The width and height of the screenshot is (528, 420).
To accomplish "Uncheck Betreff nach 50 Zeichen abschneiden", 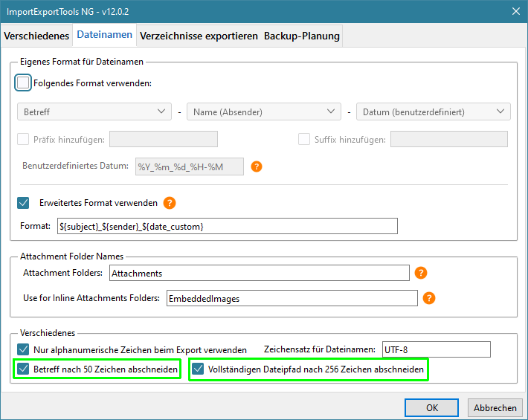I will (x=24, y=369).
